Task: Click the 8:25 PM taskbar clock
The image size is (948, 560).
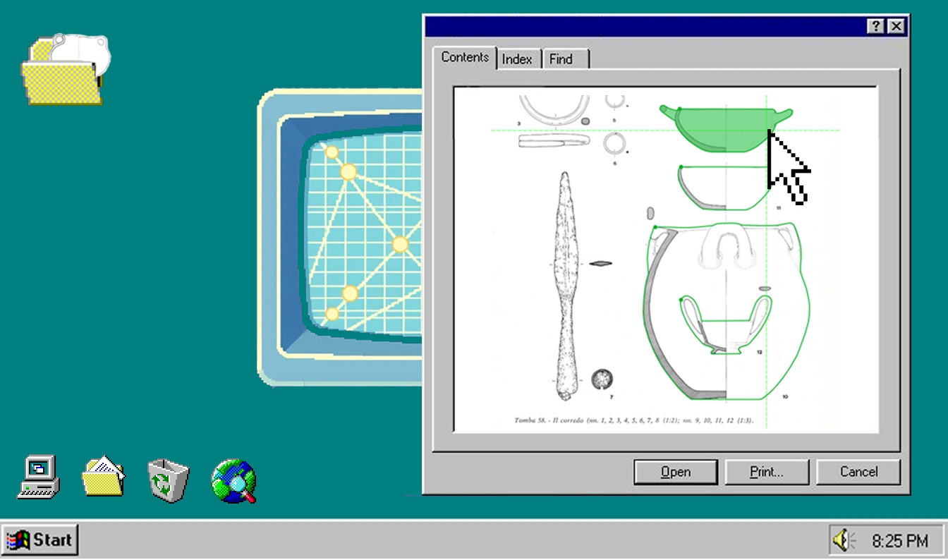Action: point(899,541)
